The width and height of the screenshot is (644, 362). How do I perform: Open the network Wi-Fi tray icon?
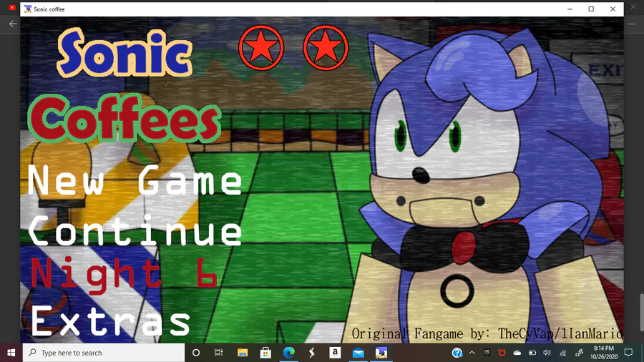click(562, 353)
